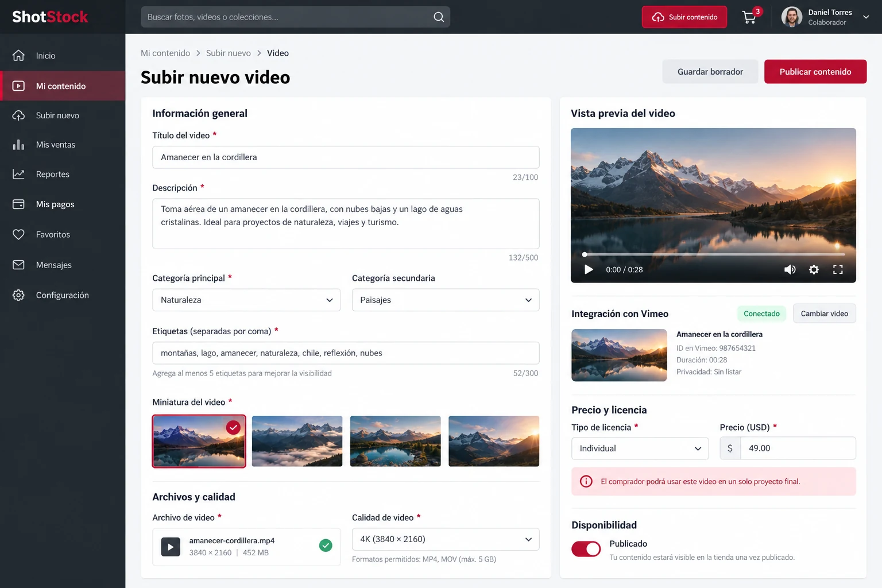The height and width of the screenshot is (588, 882).
Task: Click Mi contenido breadcrumb link
Action: [x=165, y=53]
